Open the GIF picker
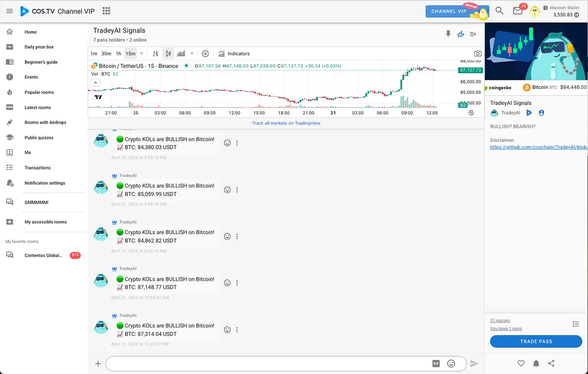The image size is (588, 374). (x=436, y=364)
